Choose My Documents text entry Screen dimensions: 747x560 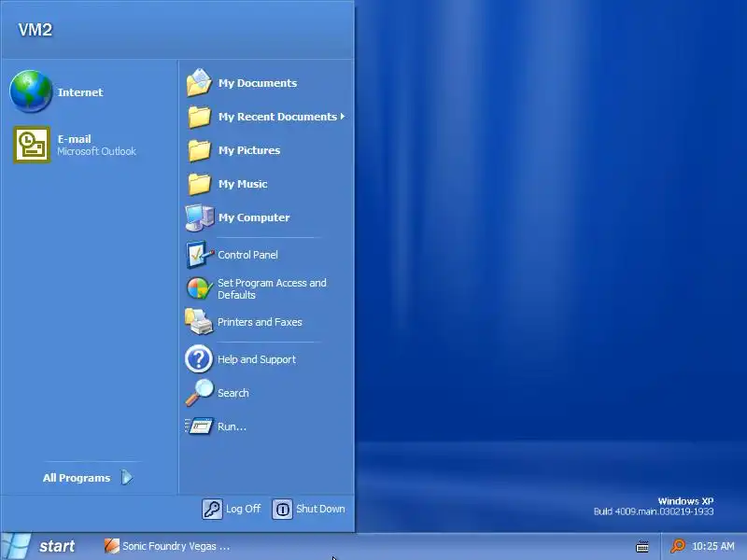258,83
